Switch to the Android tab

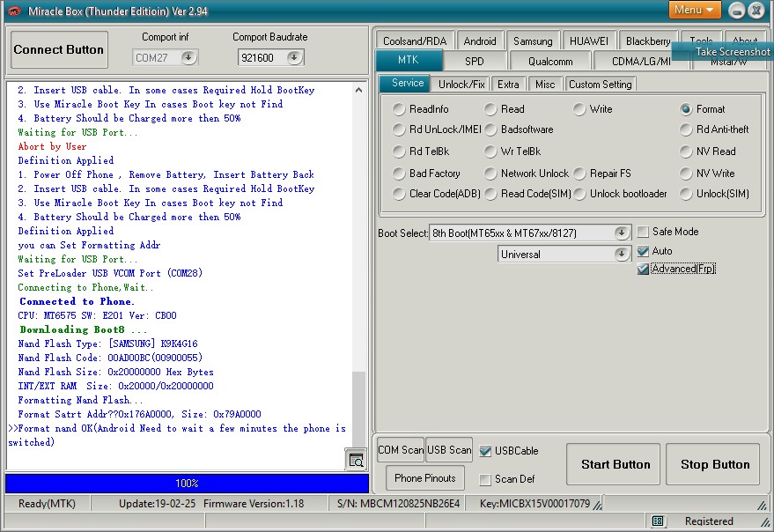point(480,41)
